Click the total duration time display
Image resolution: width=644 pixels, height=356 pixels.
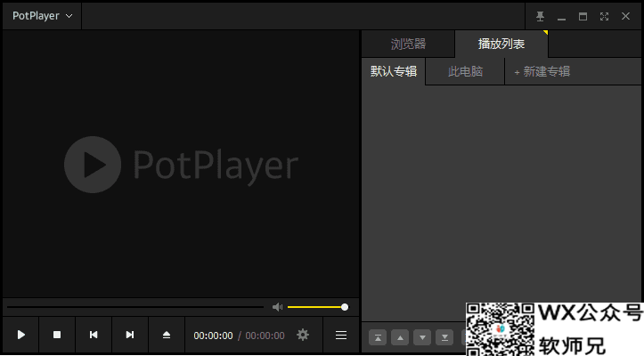coord(265,336)
